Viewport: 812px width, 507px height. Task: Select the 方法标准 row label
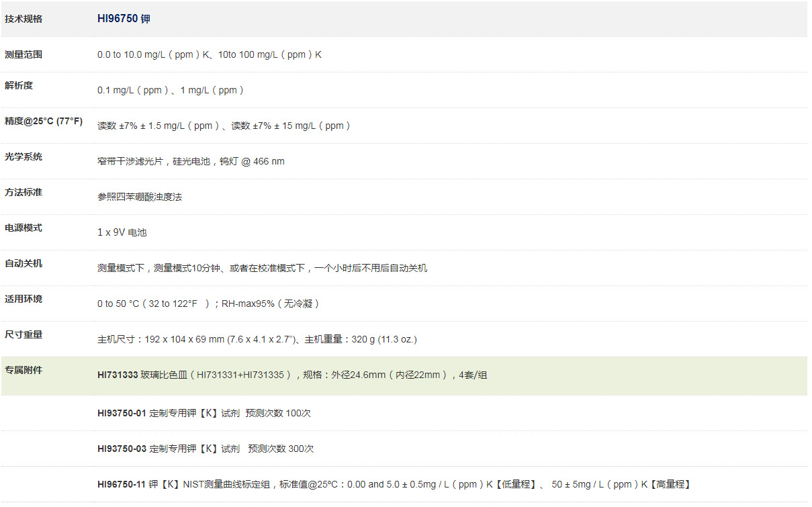[24, 192]
